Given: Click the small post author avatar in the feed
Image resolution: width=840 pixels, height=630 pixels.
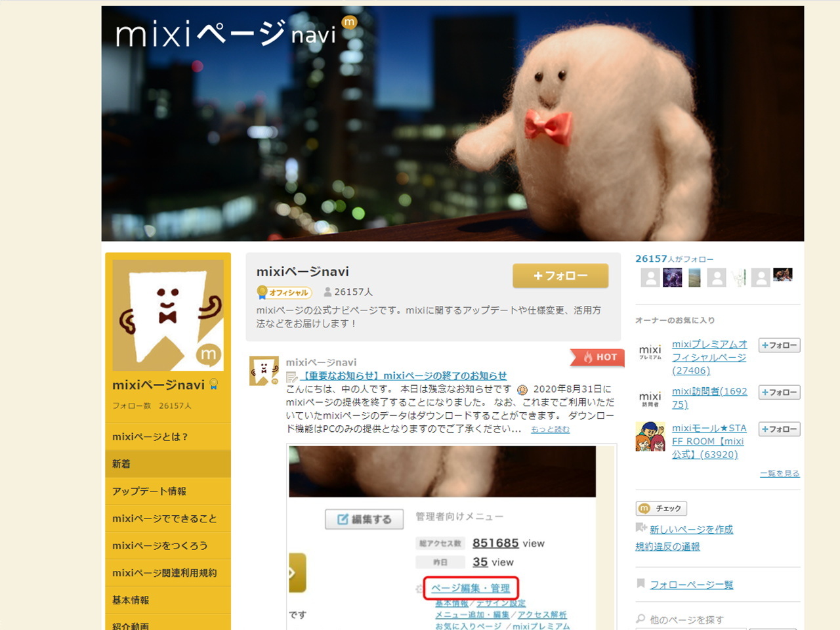Looking at the screenshot, I should click(x=264, y=371).
